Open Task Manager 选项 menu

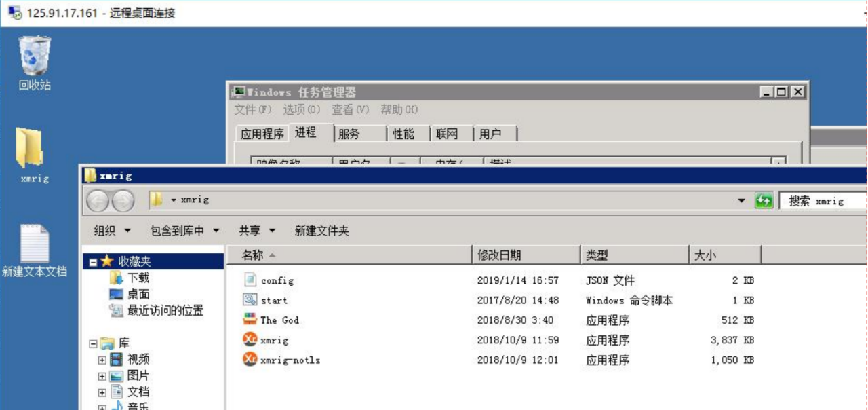(302, 109)
